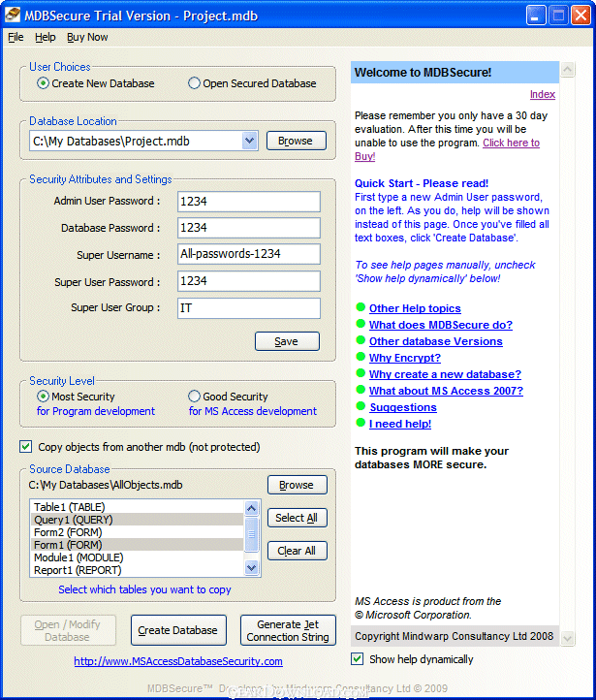Image resolution: width=596 pixels, height=700 pixels.
Task: Select Form1 (FORM) in object list
Action: [137, 545]
